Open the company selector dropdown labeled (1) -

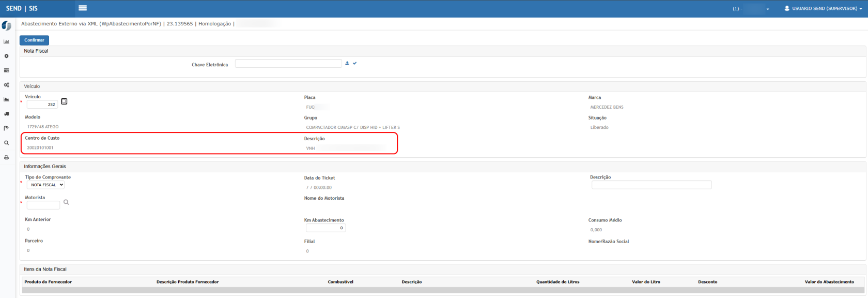coord(751,9)
